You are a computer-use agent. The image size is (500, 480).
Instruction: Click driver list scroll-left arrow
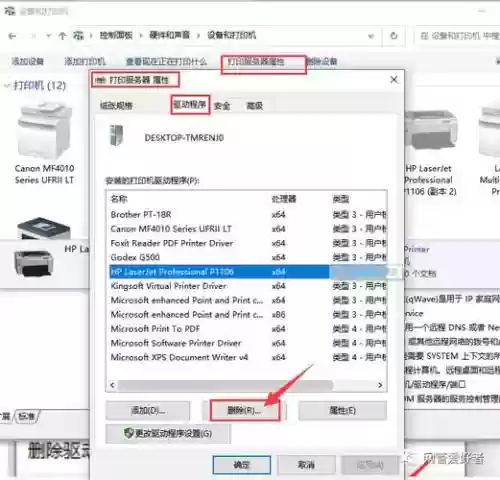click(112, 385)
